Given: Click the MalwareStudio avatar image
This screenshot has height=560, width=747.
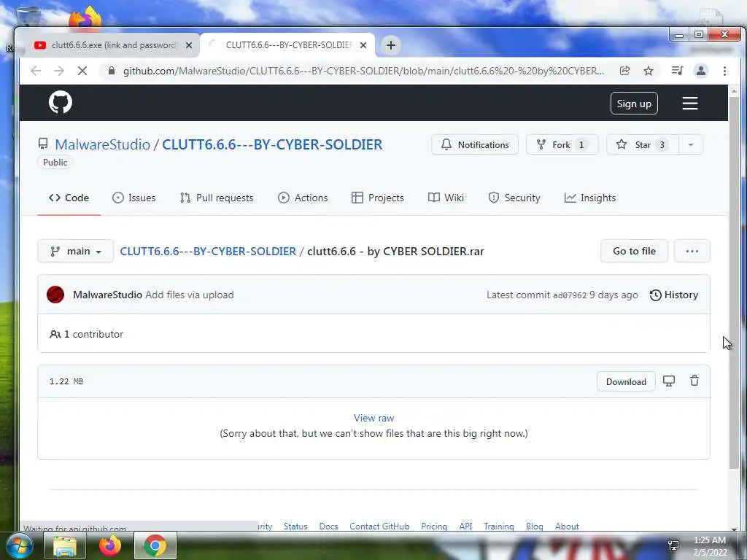Looking at the screenshot, I should click(x=55, y=295).
